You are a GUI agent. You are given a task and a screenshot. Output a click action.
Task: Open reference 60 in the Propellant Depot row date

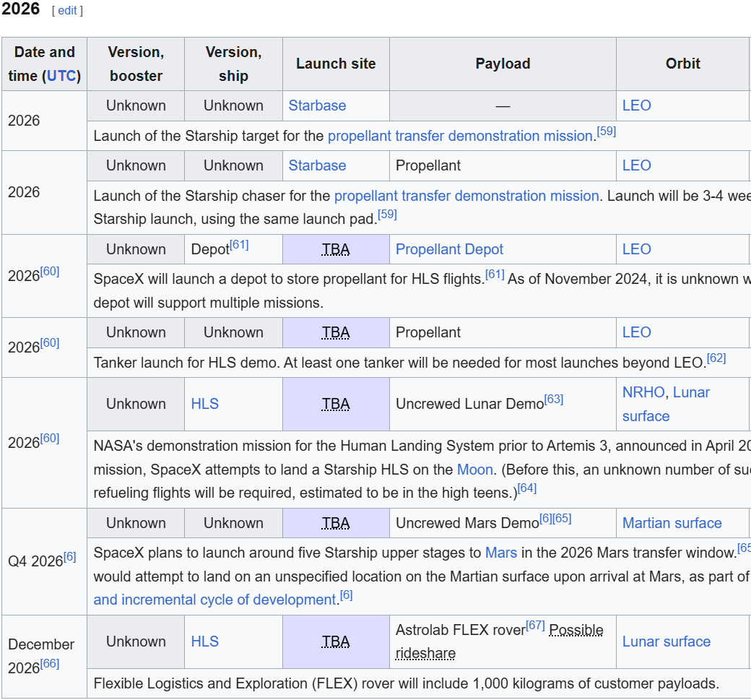click(50, 272)
